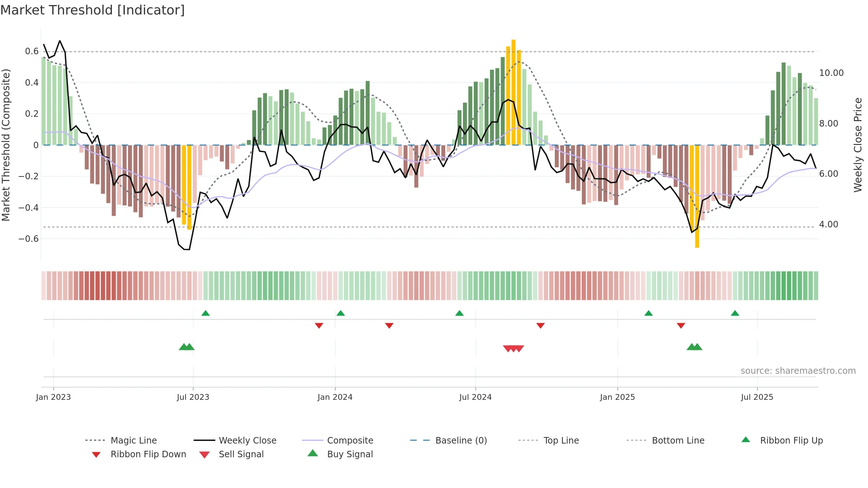Screen dimensions: 868x488
Task: Click the tallest gold bar above 0.6
Action: coord(514,92)
